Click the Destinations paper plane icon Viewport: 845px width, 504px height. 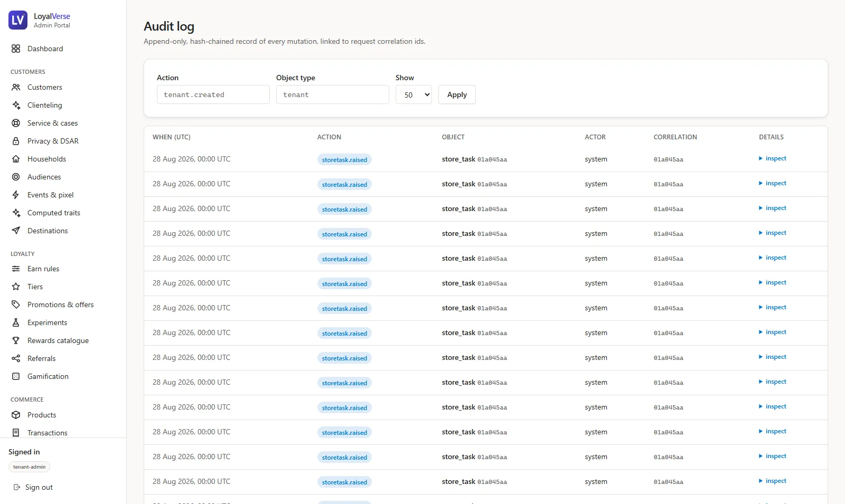16,231
